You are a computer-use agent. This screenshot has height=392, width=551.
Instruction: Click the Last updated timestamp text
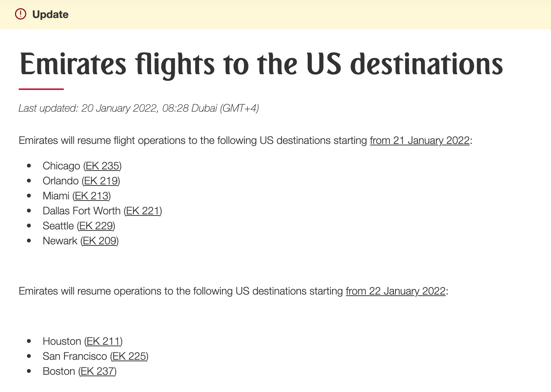point(139,108)
